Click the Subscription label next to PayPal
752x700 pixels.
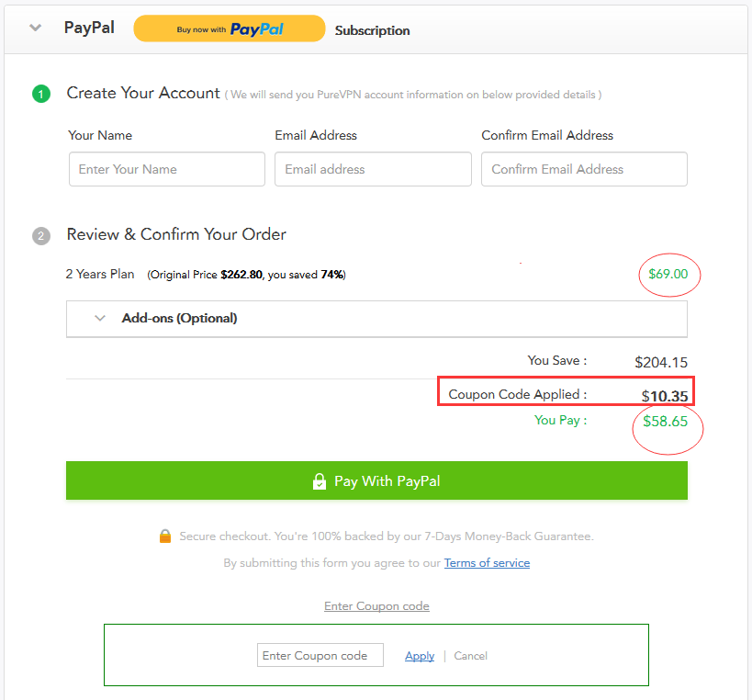[372, 30]
